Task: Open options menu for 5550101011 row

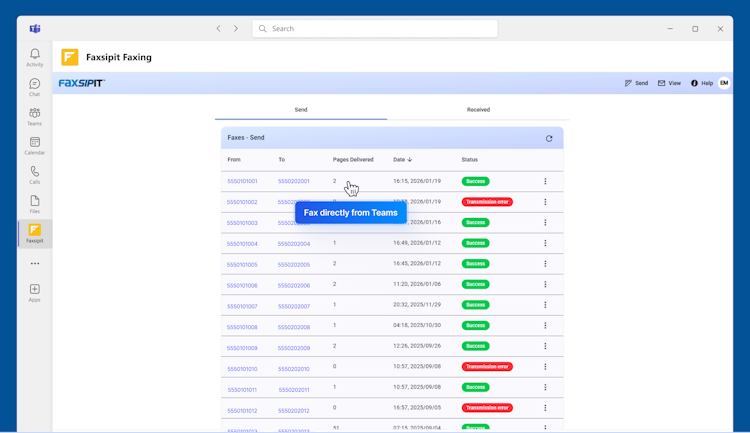Action: pos(545,387)
